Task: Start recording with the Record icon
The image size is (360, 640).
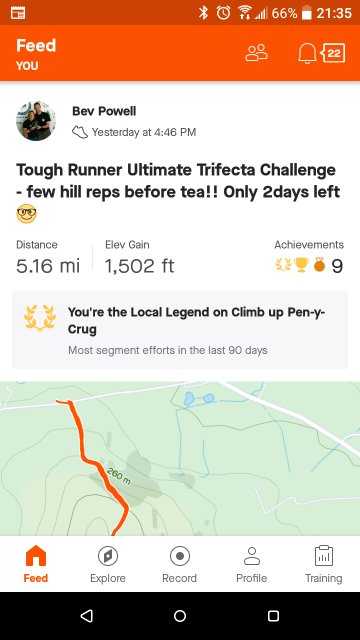Action: click(180, 556)
